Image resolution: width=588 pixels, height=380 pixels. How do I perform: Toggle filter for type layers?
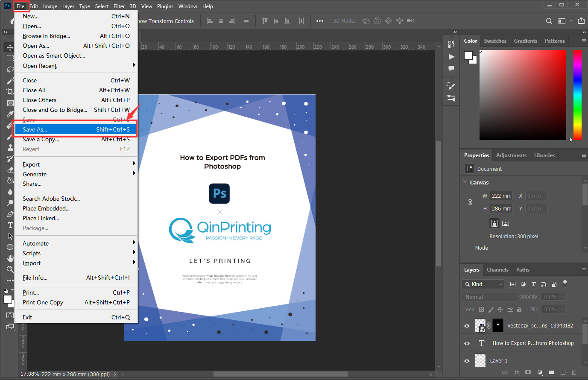click(x=533, y=284)
